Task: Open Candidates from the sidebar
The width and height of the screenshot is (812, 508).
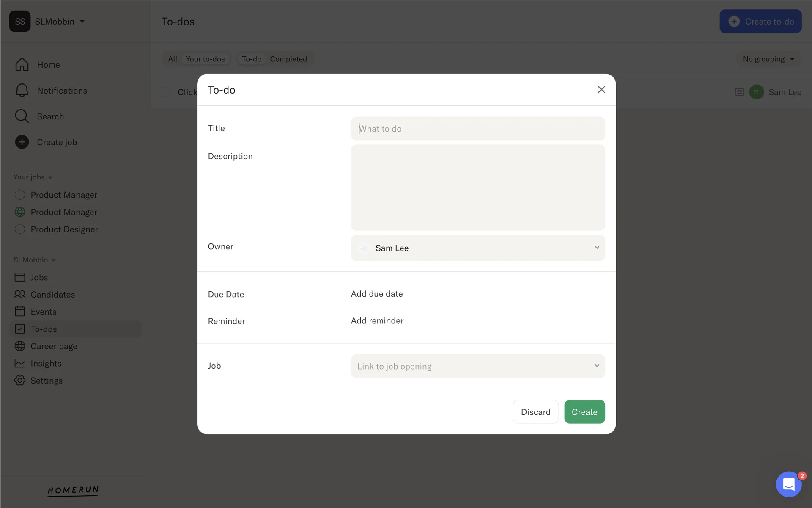Action: [x=52, y=295]
